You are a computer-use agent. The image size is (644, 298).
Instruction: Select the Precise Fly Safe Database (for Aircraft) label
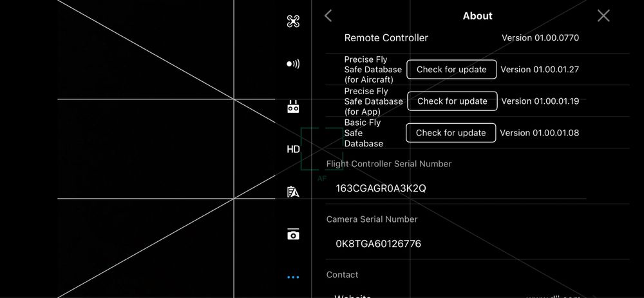click(x=373, y=70)
